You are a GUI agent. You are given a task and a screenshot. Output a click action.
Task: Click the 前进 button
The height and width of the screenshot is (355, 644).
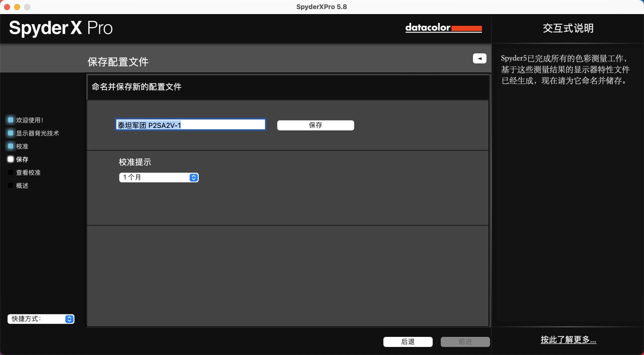tap(465, 342)
